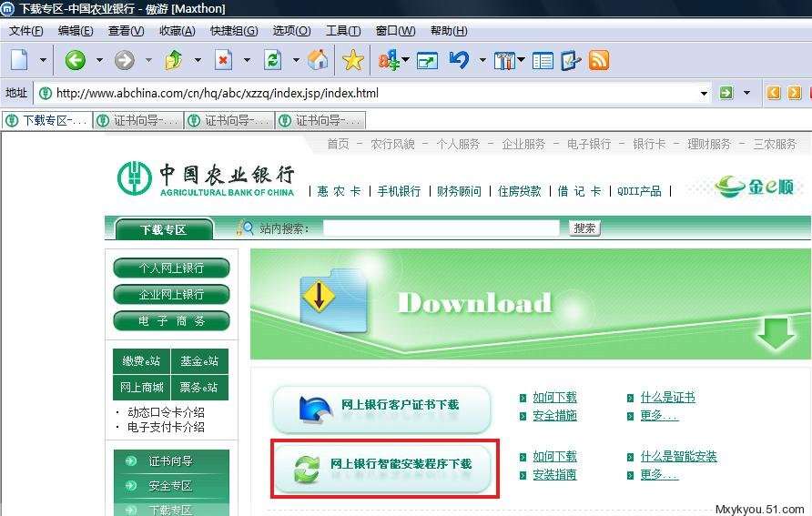Click the New page toolbar icon
Screen dimensions: 812x516
point(19,60)
